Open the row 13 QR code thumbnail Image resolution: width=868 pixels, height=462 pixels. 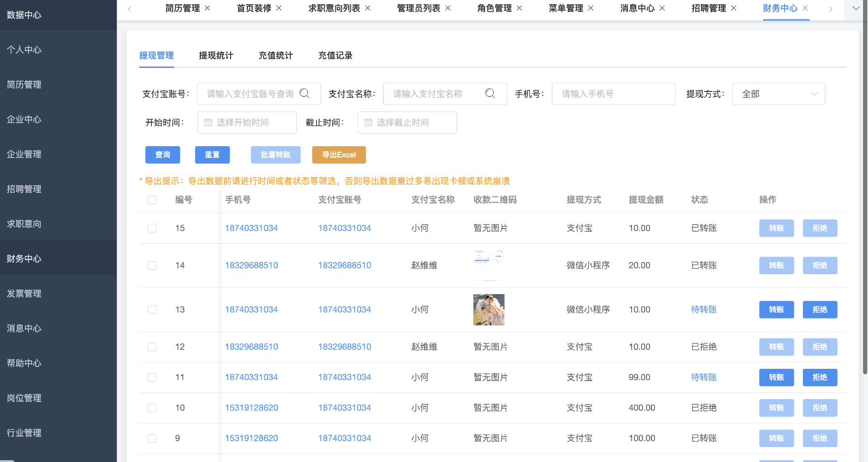(x=489, y=310)
